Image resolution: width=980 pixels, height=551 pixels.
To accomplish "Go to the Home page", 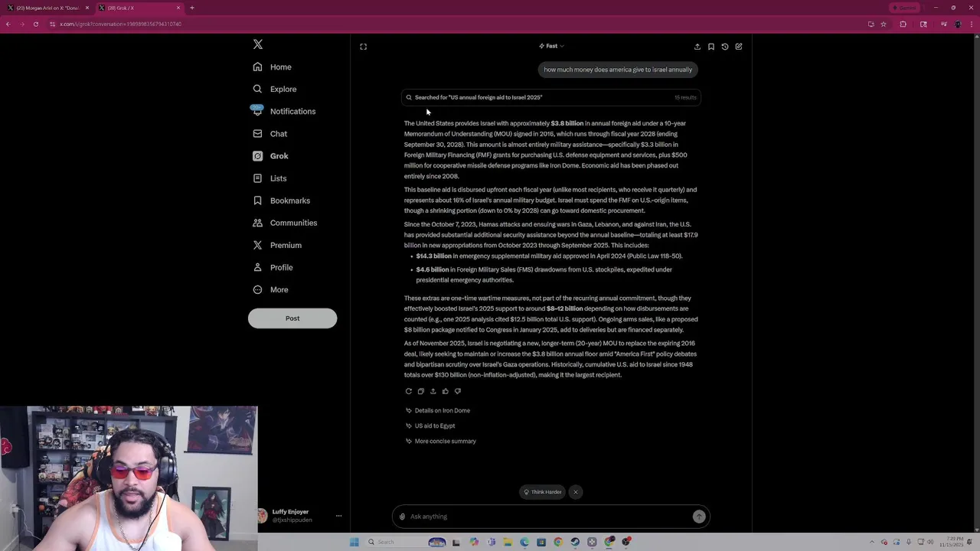I will tap(273, 67).
